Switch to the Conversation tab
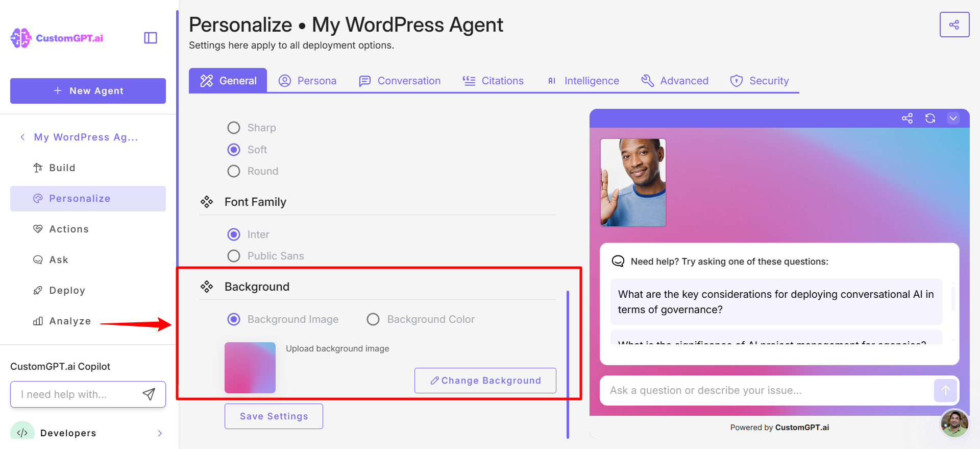This screenshot has width=980, height=449. (x=400, y=81)
